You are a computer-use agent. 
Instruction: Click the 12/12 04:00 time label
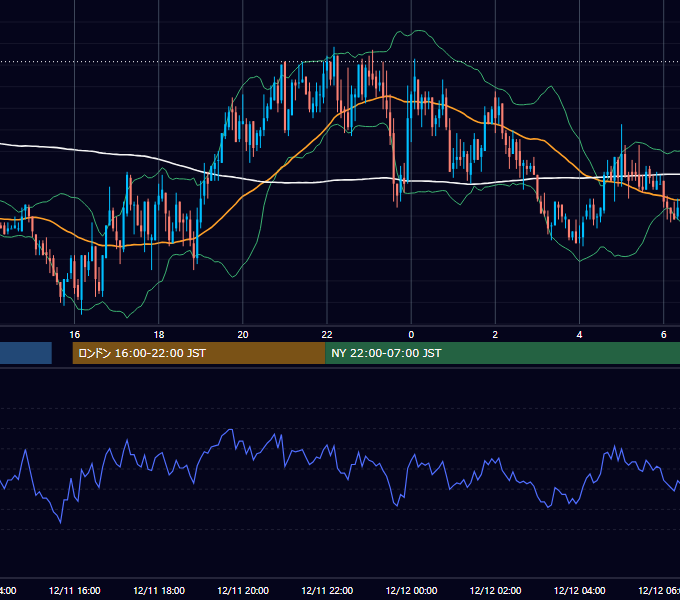(x=579, y=590)
